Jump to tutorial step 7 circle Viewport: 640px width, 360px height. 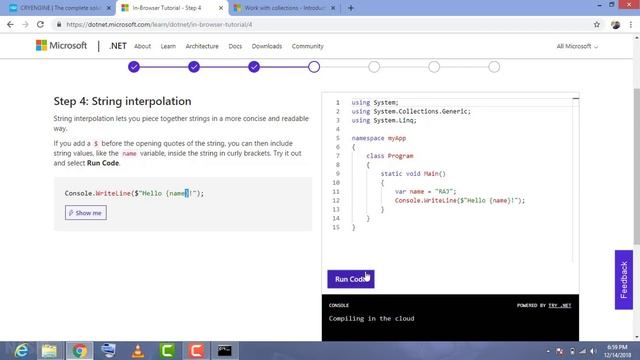point(494,67)
